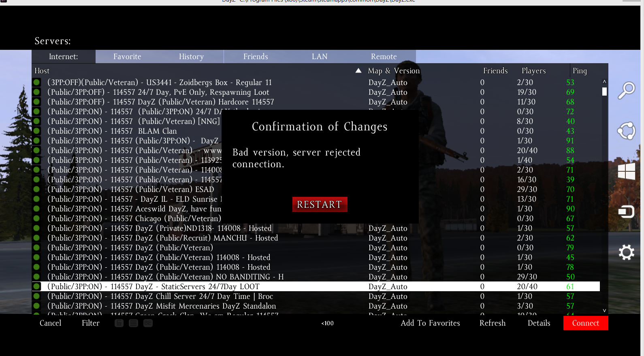Click the Cancel button
This screenshot has height=356, width=644.
[51, 323]
